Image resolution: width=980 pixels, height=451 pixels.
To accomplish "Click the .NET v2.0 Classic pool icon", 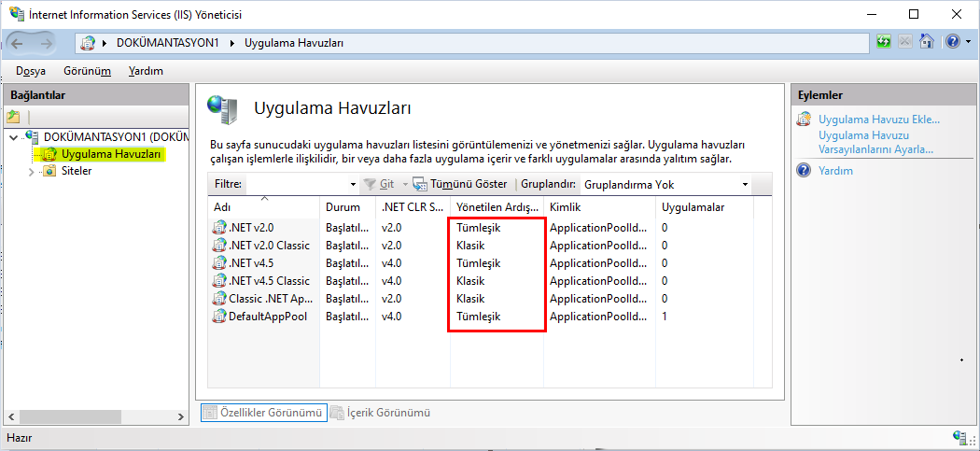I will click(219, 246).
